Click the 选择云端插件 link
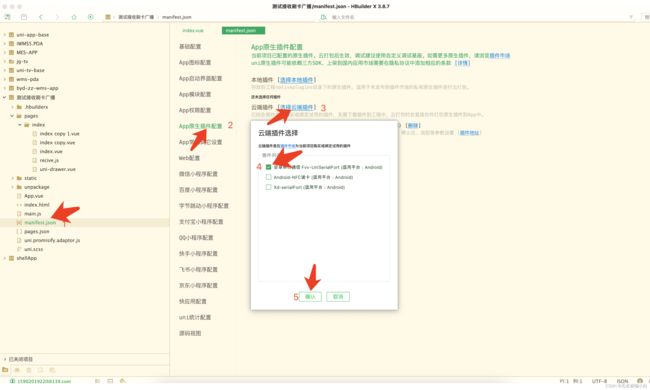This screenshot has height=390, width=650. (296, 107)
